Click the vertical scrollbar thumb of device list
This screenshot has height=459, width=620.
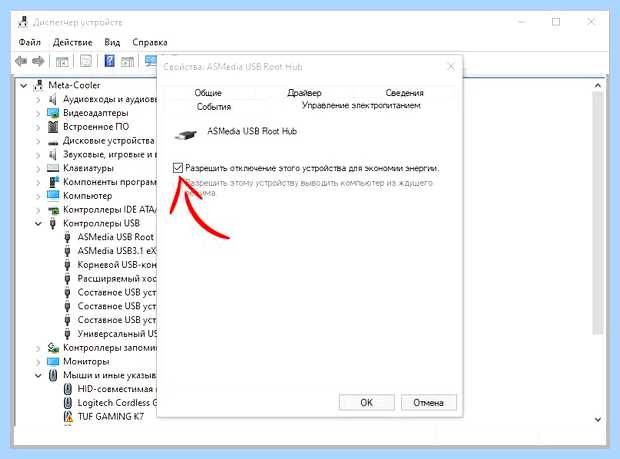(598, 213)
